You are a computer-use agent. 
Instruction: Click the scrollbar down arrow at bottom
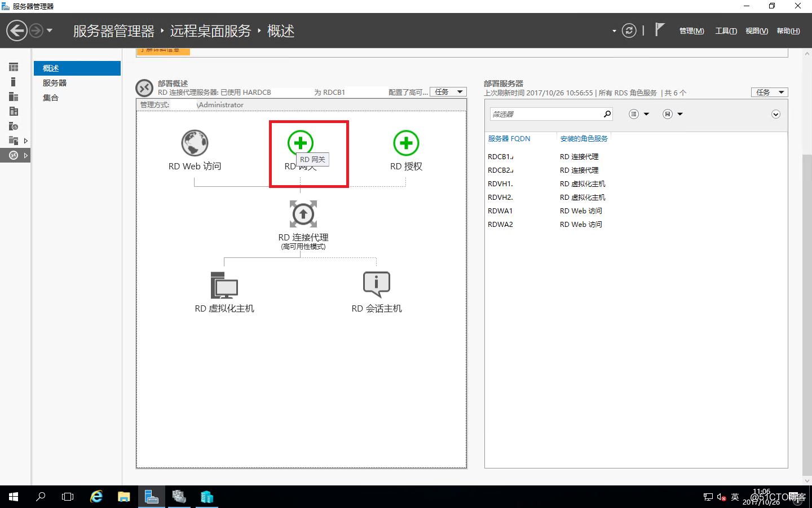click(807, 480)
